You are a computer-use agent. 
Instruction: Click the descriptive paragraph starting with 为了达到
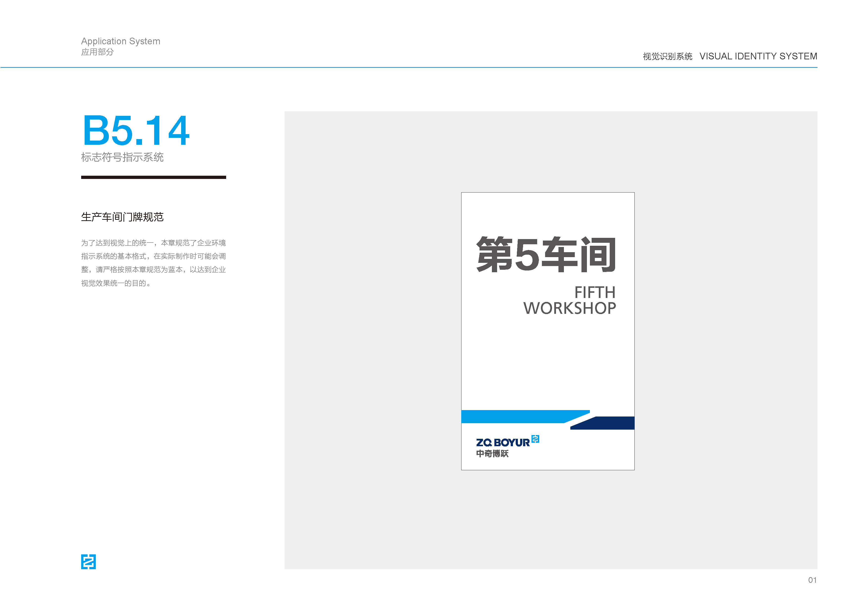coord(153,263)
